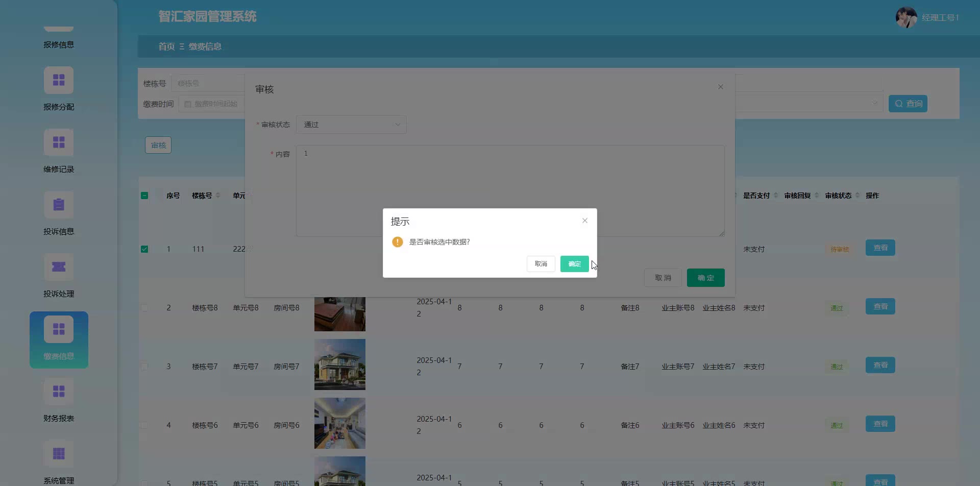Click the 缴费信息 sidebar icon
The width and height of the screenshot is (980, 486).
59,330
